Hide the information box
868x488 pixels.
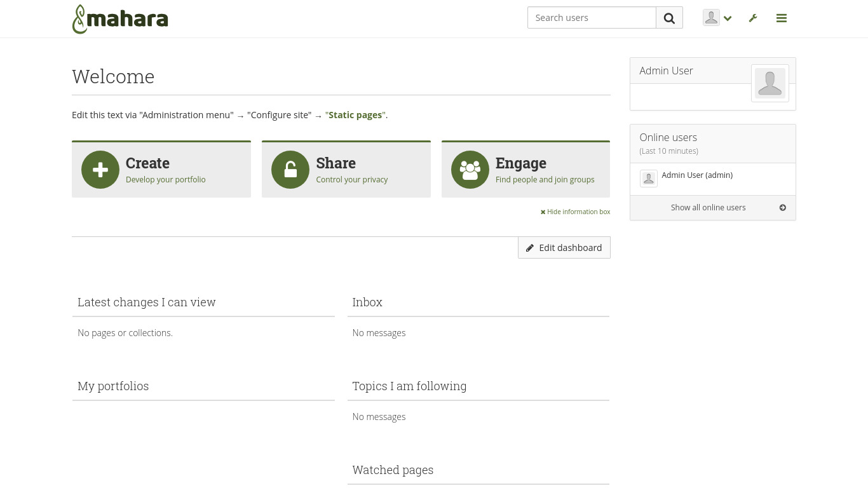click(575, 212)
